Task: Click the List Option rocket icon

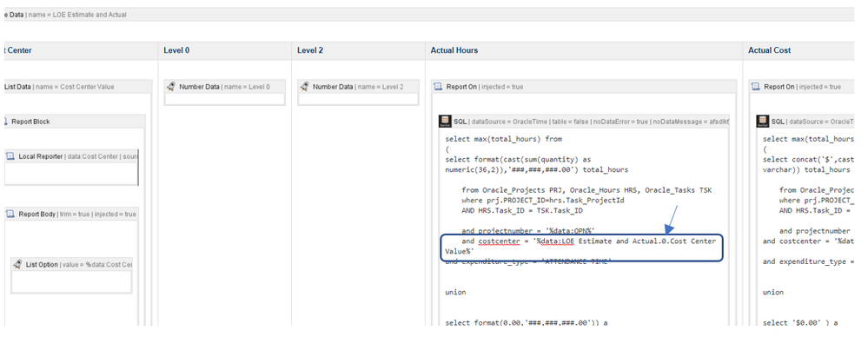Action: (17, 265)
